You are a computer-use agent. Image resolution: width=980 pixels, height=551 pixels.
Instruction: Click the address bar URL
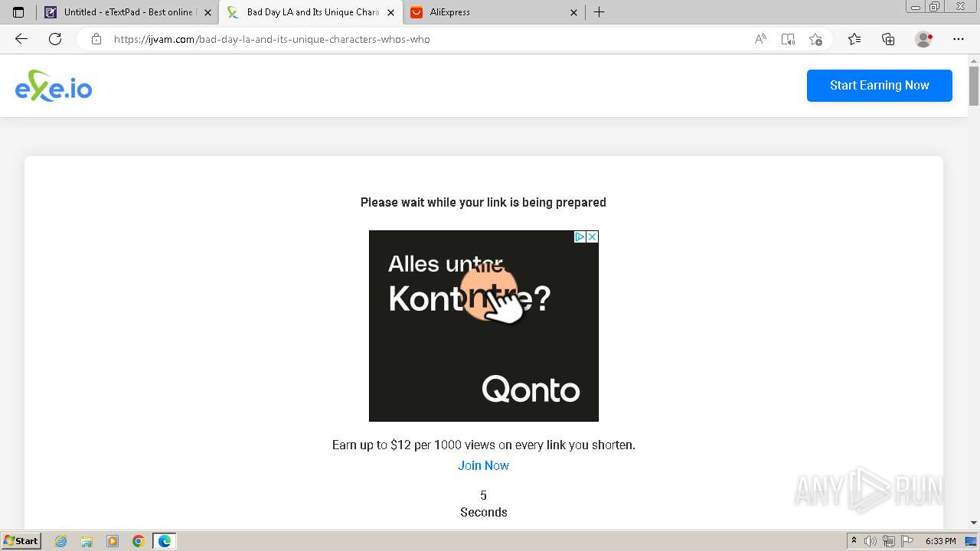click(x=272, y=39)
